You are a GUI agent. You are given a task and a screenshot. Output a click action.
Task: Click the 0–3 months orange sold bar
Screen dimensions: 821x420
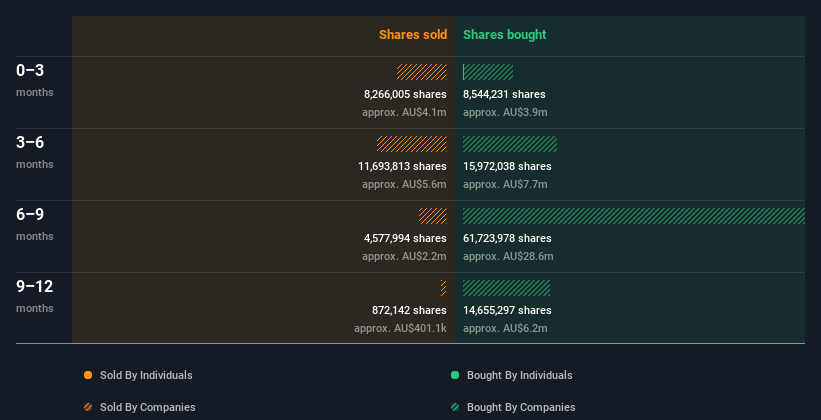coord(421,72)
